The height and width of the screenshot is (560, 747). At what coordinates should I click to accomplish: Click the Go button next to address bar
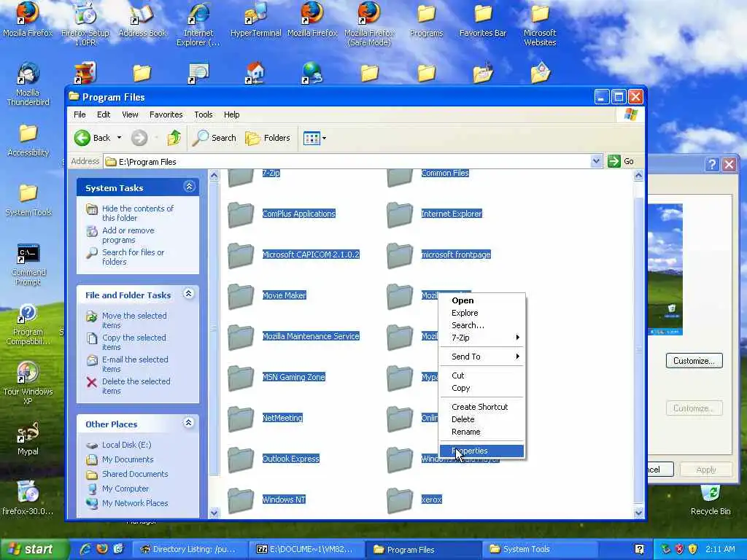pos(621,161)
